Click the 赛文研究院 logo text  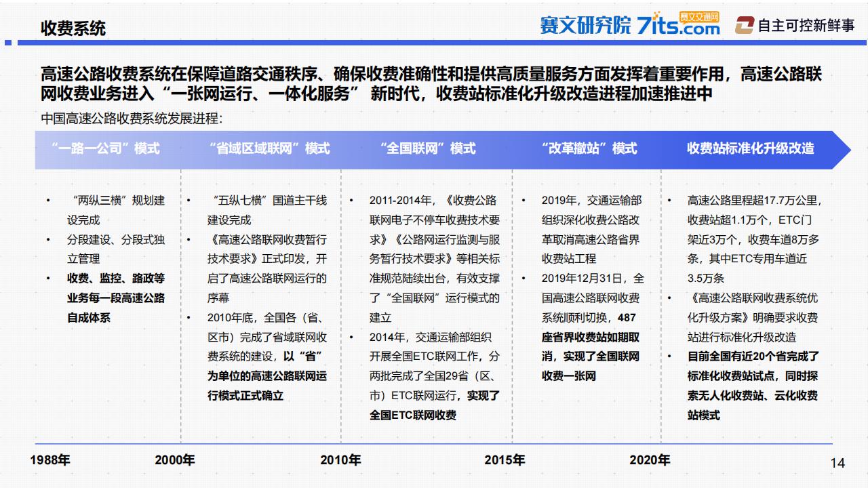click(x=585, y=25)
